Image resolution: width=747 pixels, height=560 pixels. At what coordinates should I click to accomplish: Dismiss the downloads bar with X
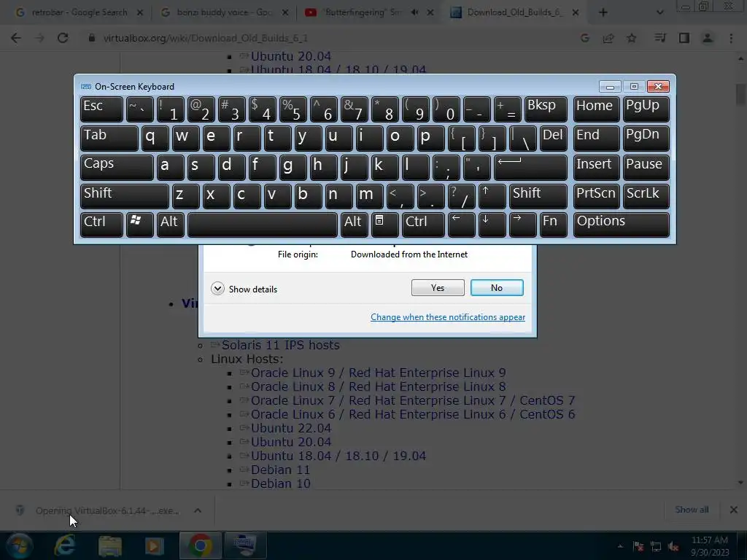pos(734,510)
